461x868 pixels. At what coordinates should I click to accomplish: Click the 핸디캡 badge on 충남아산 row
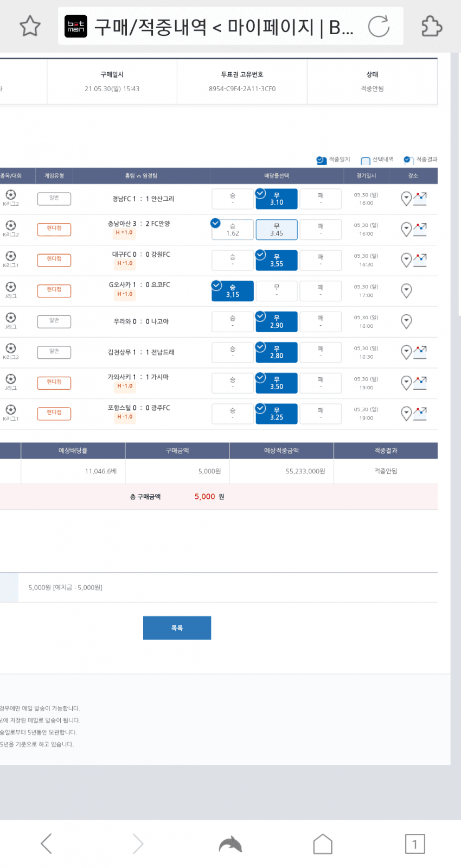(54, 229)
